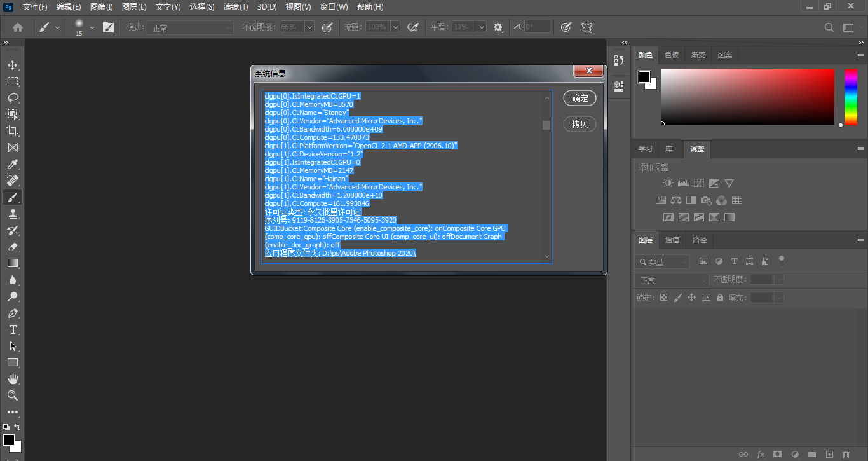This screenshot has height=461, width=868.
Task: Click the Home icon in options bar
Action: point(18,27)
